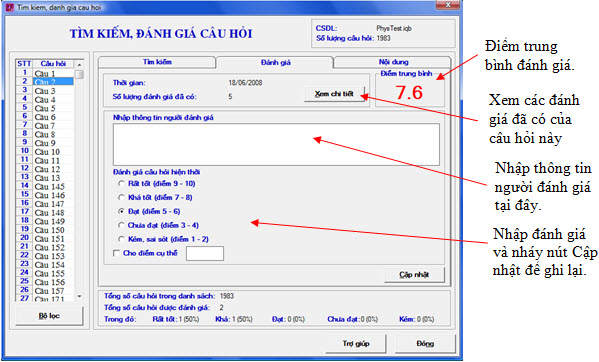Open the 'Bộ lọc' filter button
The width and height of the screenshot is (599, 362).
[x=49, y=316]
